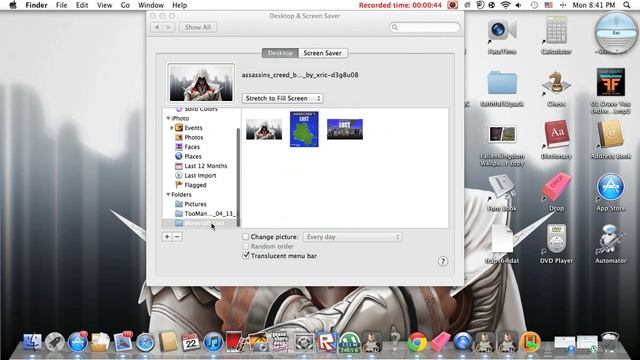This screenshot has height=360, width=640.
Task: Expand the Events disclosure triangle
Action: [172, 128]
